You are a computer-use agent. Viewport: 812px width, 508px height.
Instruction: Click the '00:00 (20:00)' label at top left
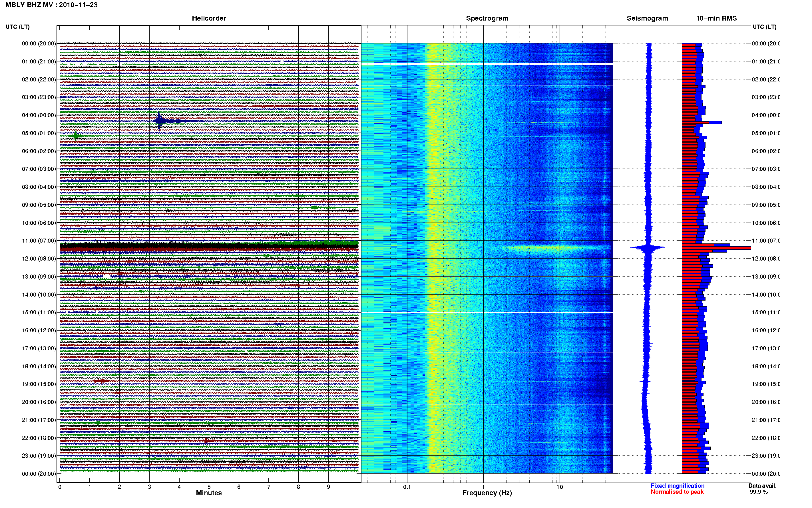(39, 43)
